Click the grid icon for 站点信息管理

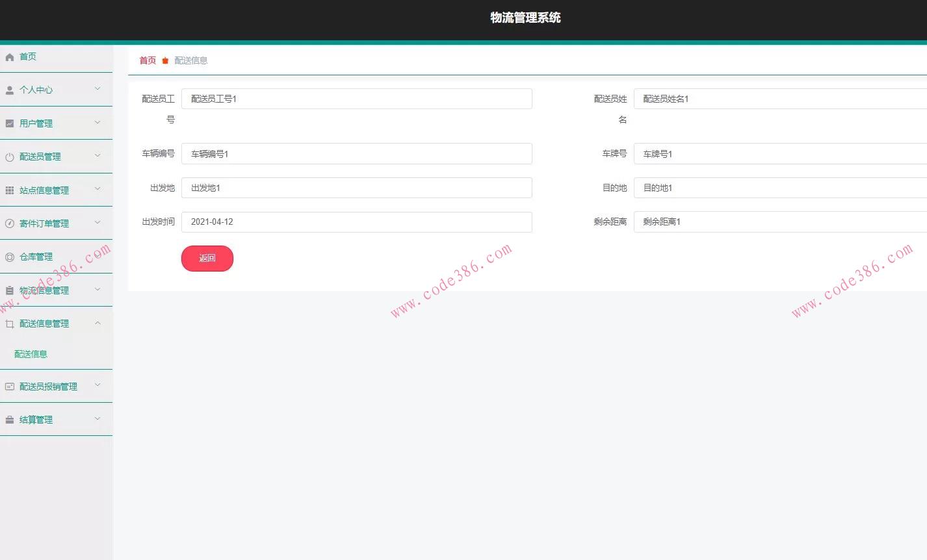pyautogui.click(x=10, y=190)
